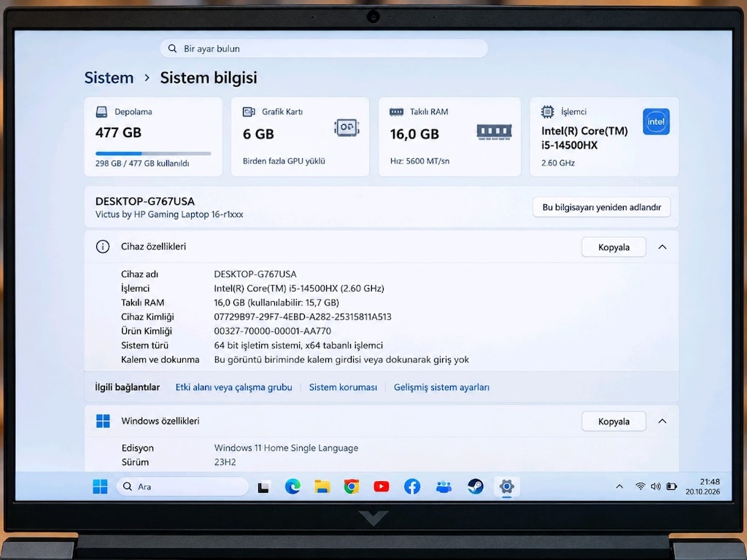This screenshot has width=747, height=560.
Task: Click the volume speaker tray icon
Action: tap(656, 486)
